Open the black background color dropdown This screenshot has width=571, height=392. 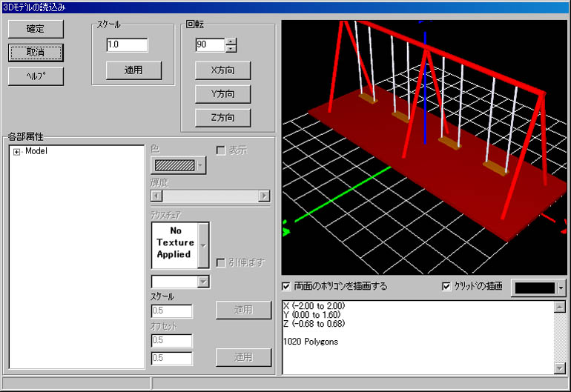click(x=561, y=287)
